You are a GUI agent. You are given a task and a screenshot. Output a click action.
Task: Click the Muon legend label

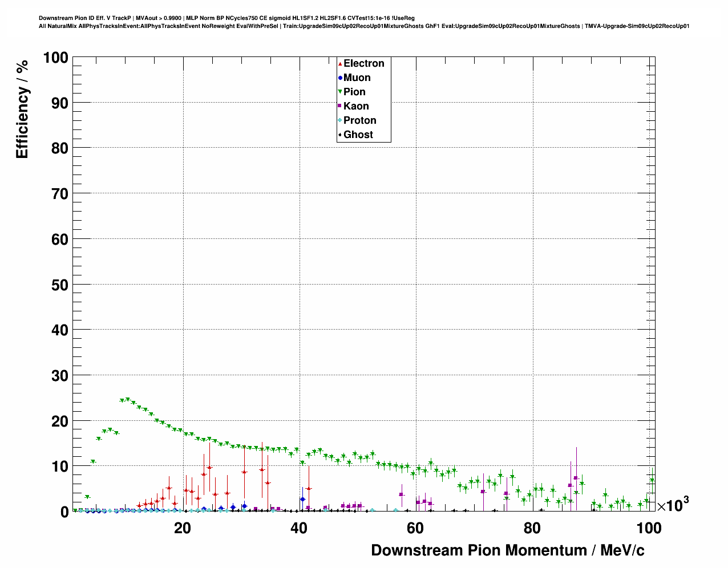click(x=357, y=78)
